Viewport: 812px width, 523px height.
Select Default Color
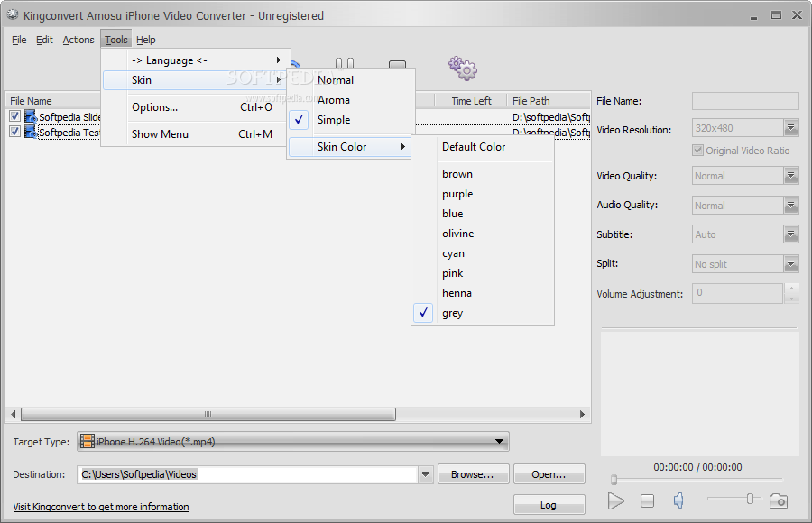(x=483, y=147)
